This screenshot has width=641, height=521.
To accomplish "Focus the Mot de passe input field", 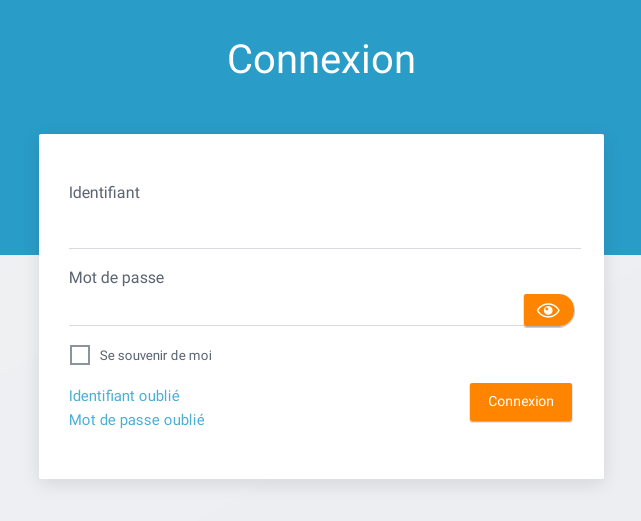I will click(296, 310).
